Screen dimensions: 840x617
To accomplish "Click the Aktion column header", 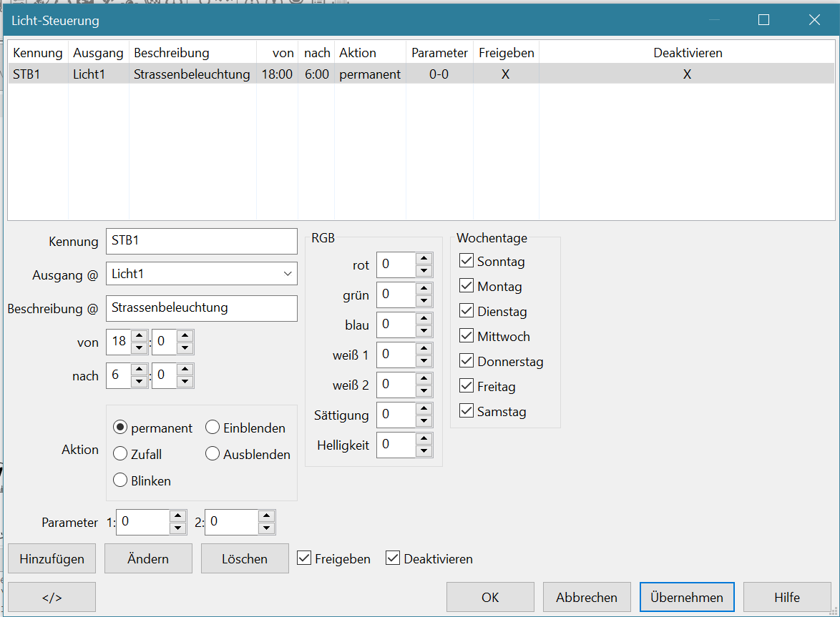I will (x=358, y=53).
